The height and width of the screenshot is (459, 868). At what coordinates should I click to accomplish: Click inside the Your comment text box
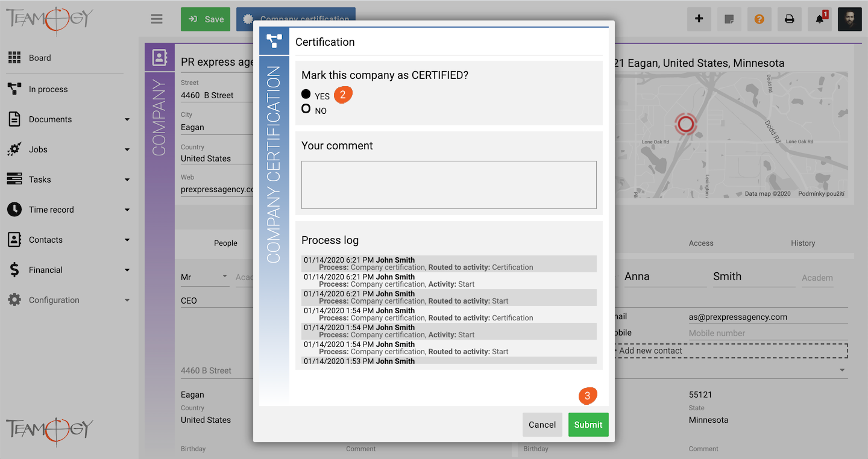point(449,185)
